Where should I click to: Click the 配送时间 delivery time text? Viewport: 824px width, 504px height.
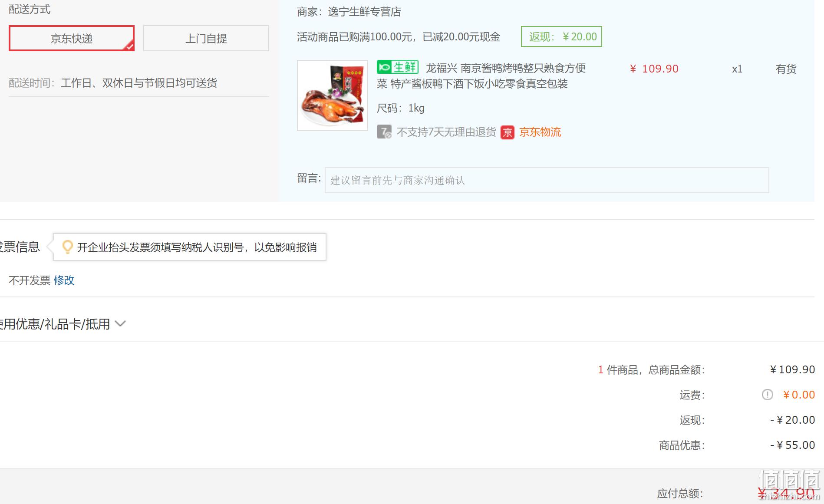pos(113,83)
